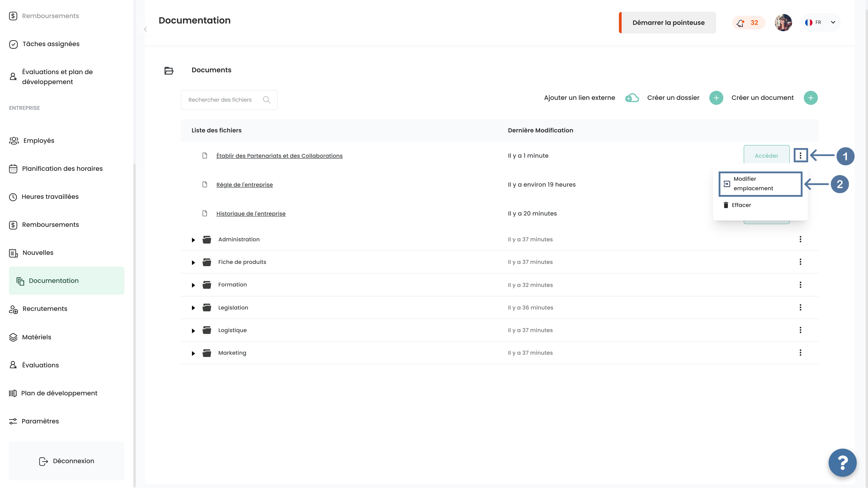
Task: Click the Évaluations person-star icon
Action: coord(13,365)
